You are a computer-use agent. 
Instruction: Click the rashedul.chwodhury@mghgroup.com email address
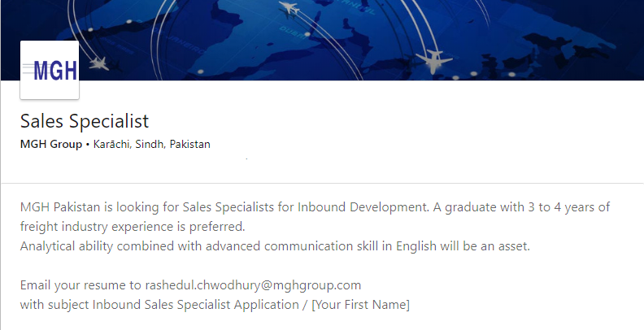point(253,285)
